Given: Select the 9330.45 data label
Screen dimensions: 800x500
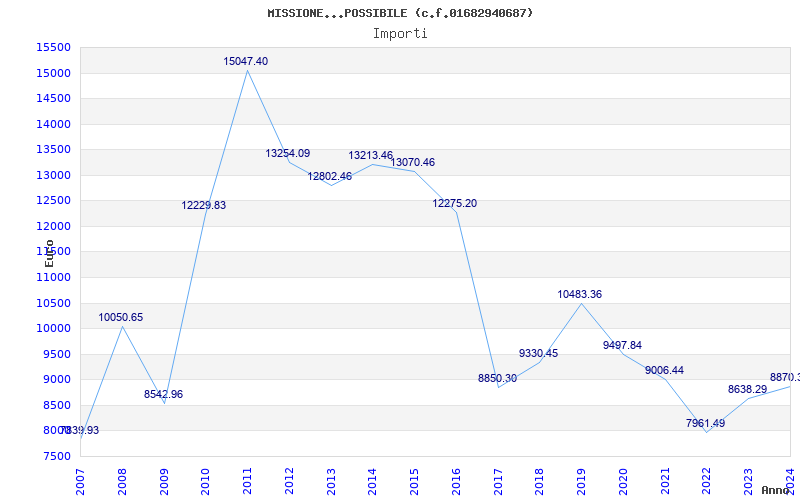Looking at the screenshot, I should 539,354.
